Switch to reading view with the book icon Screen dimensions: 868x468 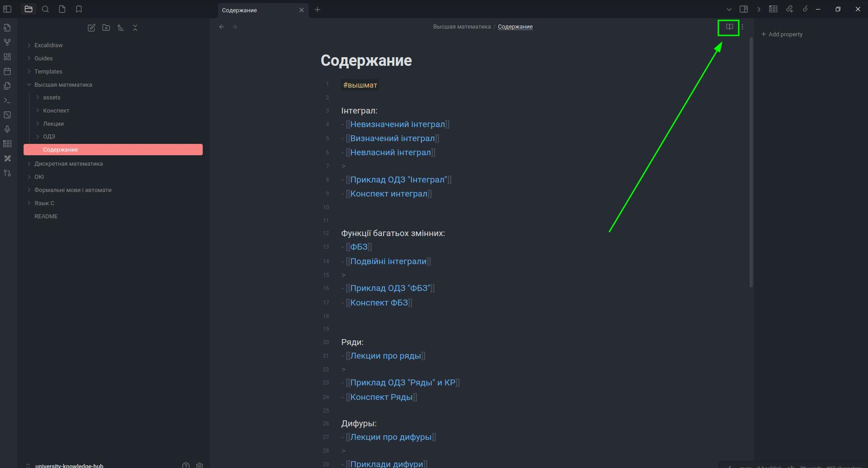click(729, 27)
